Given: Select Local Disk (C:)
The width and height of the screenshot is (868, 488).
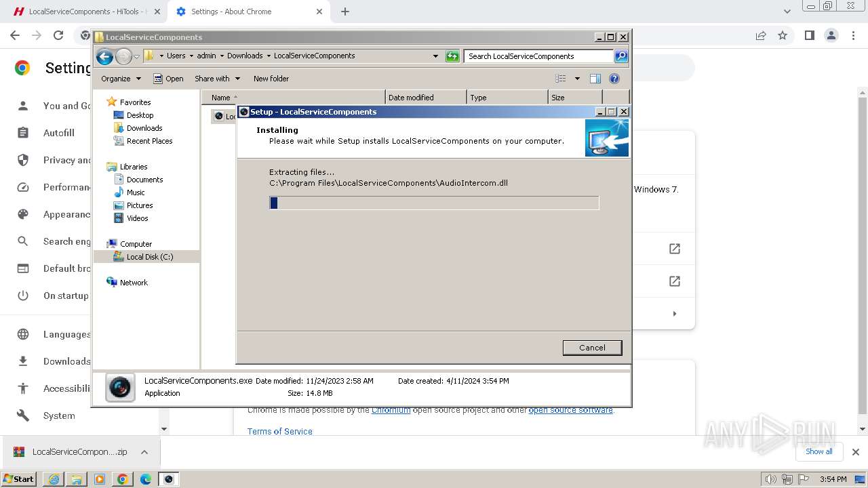Looking at the screenshot, I should 149,257.
